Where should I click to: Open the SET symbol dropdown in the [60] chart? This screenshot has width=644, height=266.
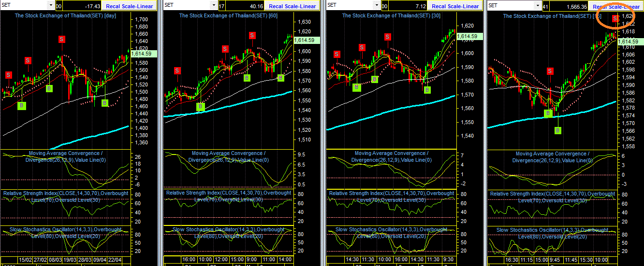click(214, 5)
